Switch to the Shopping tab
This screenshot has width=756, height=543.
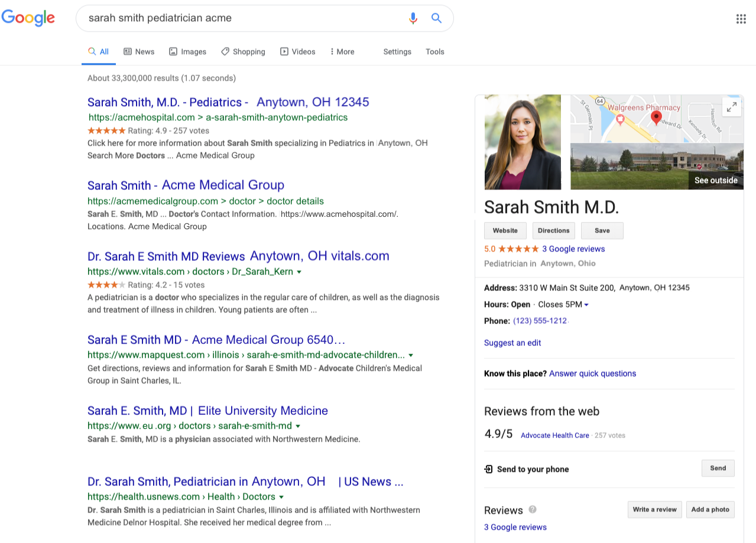point(243,52)
